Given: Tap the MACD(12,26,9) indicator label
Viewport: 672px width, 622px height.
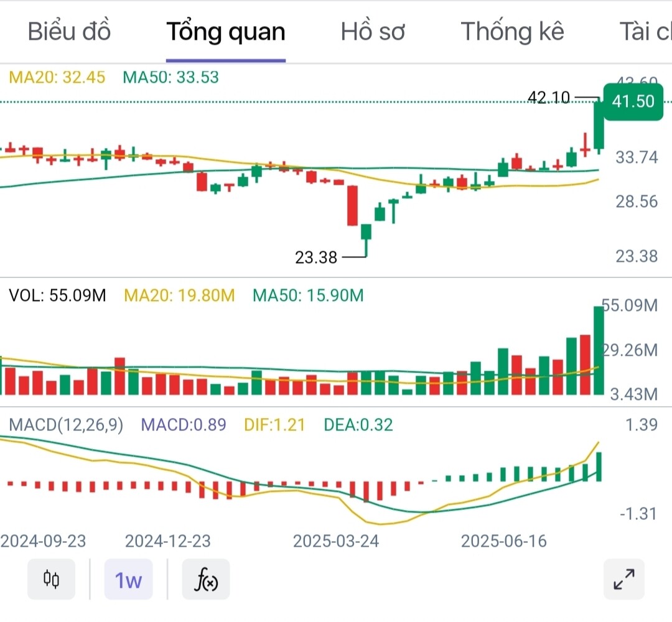Looking at the screenshot, I should click(66, 425).
